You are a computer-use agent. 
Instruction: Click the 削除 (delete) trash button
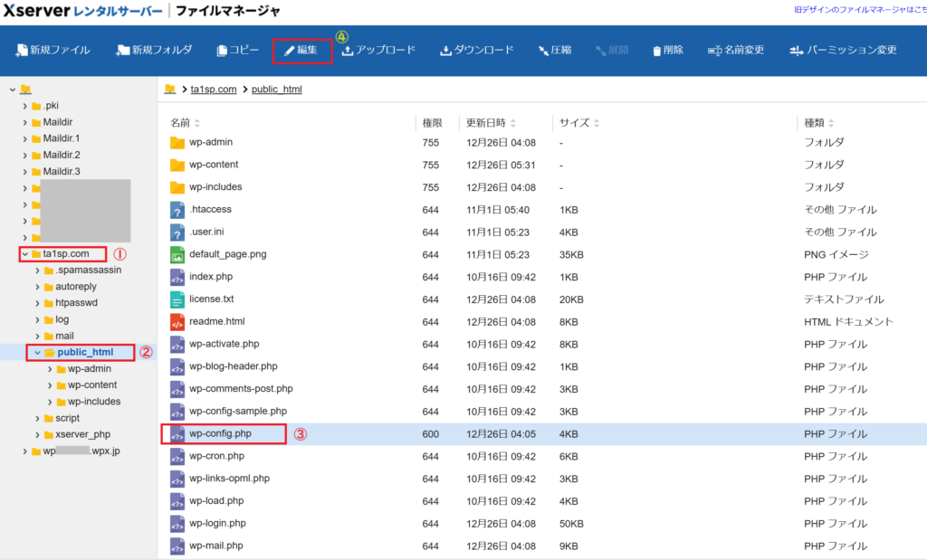(668, 50)
